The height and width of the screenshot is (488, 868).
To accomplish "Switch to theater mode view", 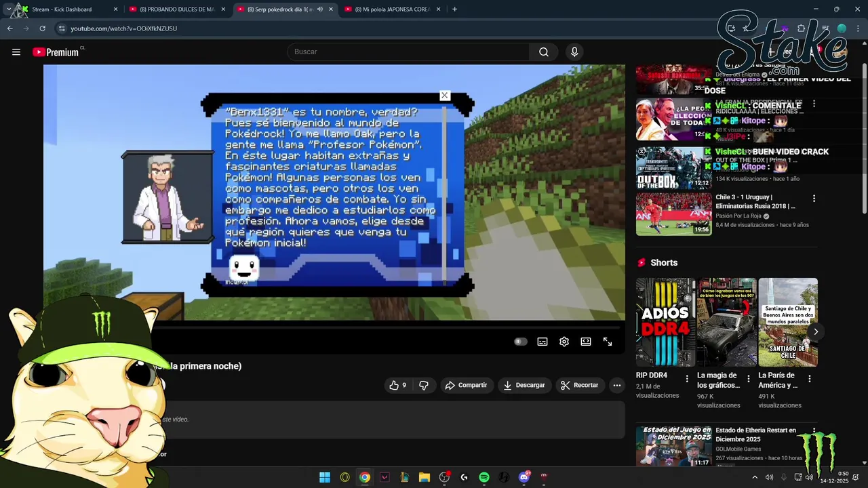I will point(586,342).
